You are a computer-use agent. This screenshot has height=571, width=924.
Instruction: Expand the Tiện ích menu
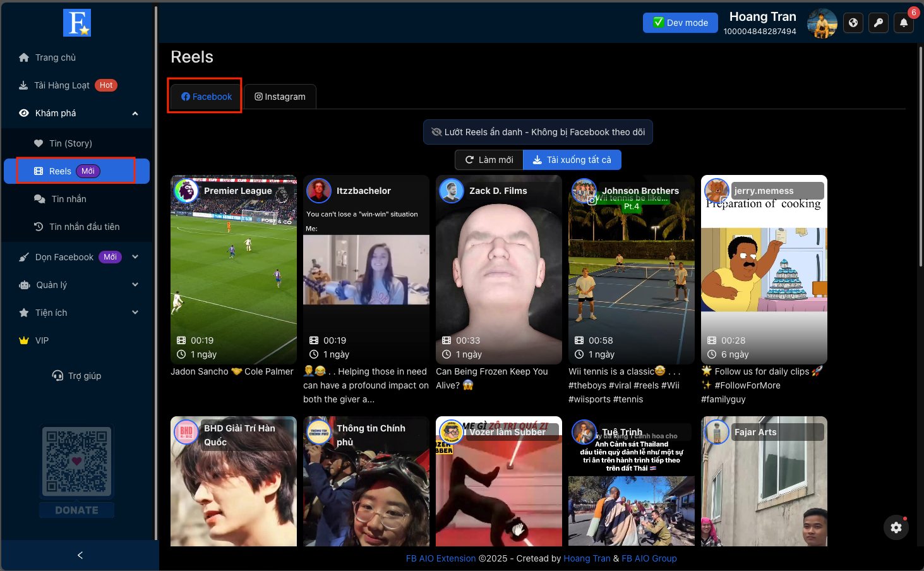point(78,313)
